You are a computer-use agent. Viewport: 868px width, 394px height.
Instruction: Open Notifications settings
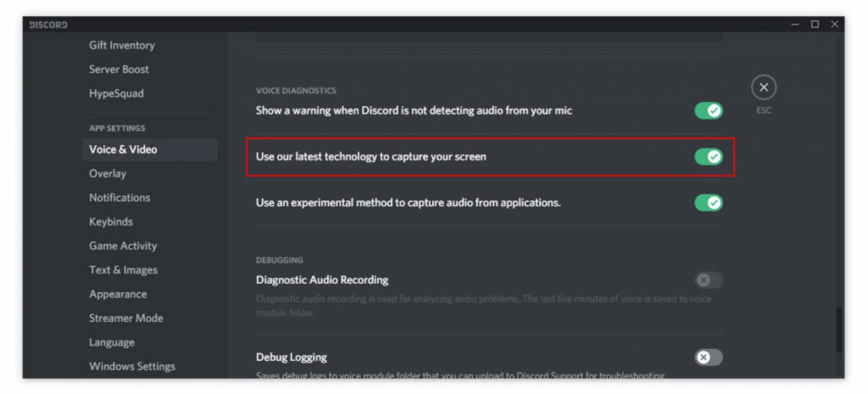119,198
